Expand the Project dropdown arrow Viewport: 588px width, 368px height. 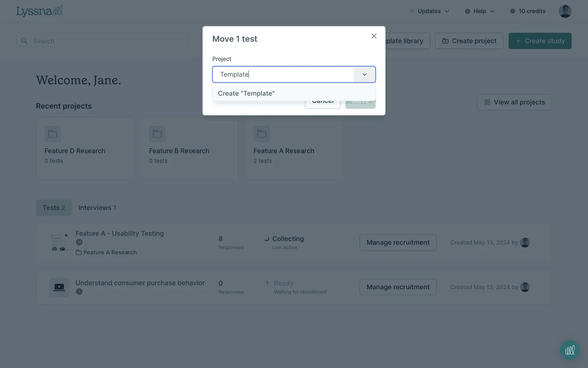coord(364,75)
